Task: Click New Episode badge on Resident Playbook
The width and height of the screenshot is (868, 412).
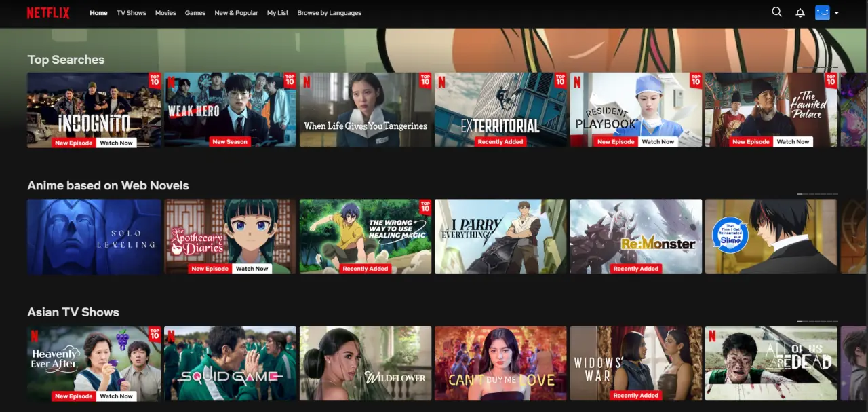Action: pyautogui.click(x=616, y=142)
